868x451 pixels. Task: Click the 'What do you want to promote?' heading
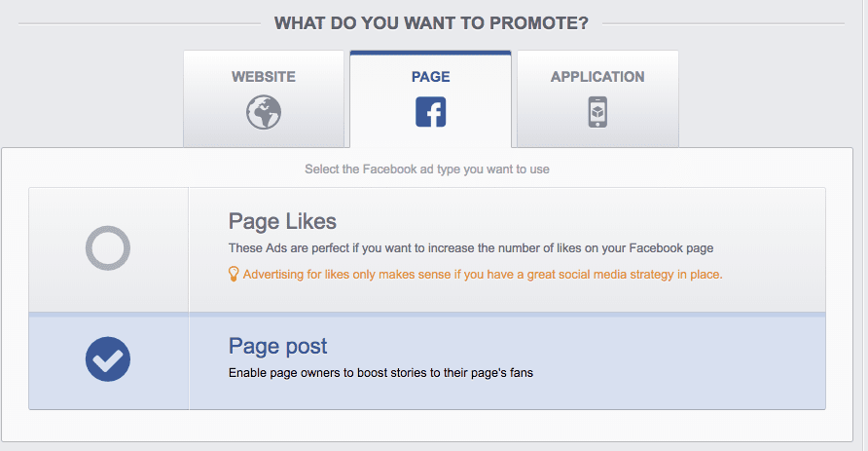[431, 22]
